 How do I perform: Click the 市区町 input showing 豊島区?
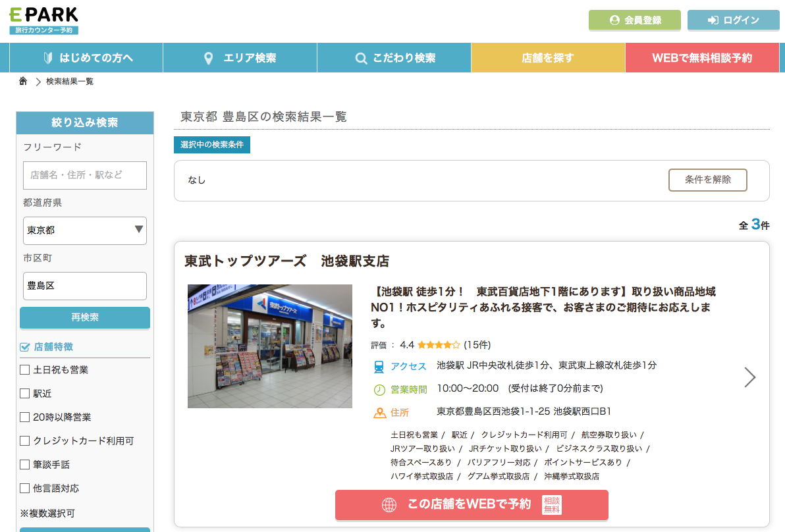pyautogui.click(x=84, y=286)
